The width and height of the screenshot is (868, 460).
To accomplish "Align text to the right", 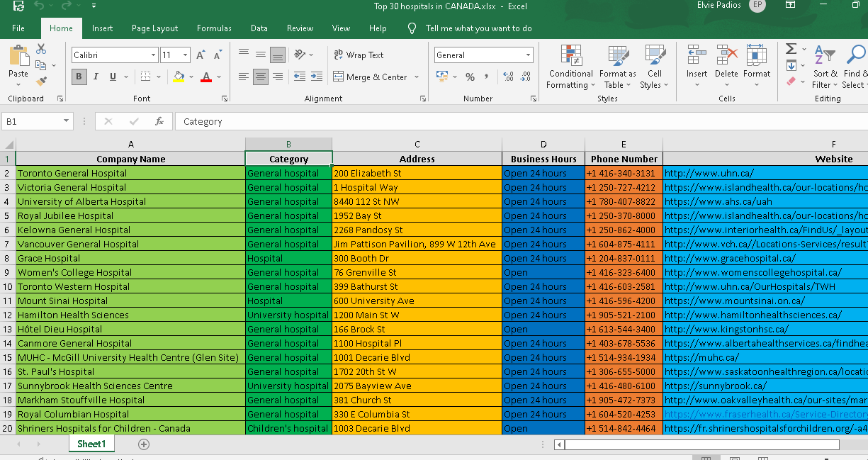I will click(278, 77).
